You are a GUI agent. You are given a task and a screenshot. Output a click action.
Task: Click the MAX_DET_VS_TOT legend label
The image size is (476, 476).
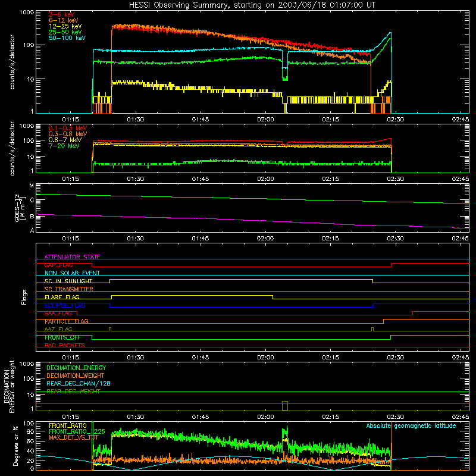[x=73, y=437]
